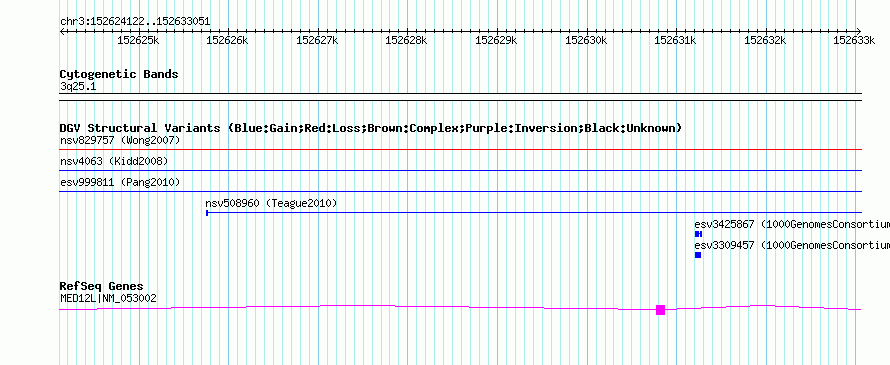Click the 152626k ruler tick label

click(x=227, y=40)
